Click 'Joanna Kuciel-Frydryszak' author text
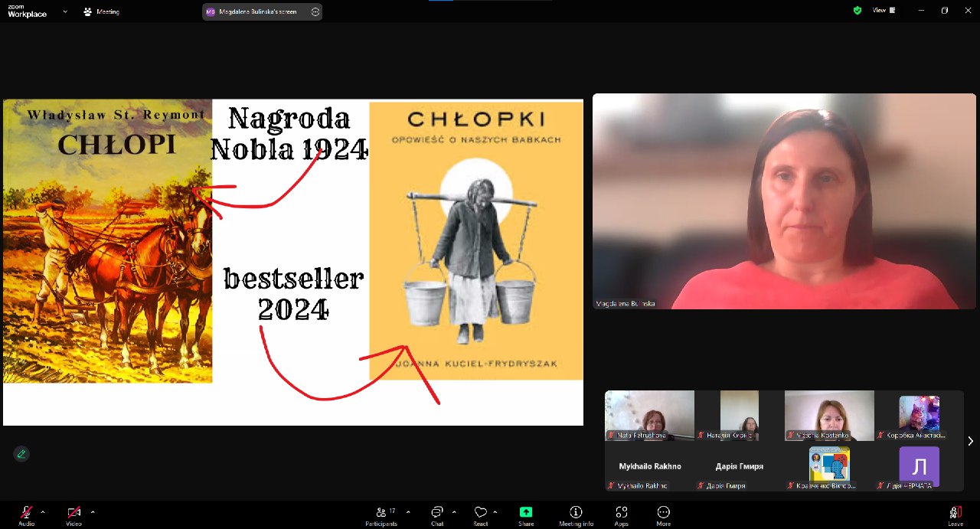The width and height of the screenshot is (980, 529). 476,364
